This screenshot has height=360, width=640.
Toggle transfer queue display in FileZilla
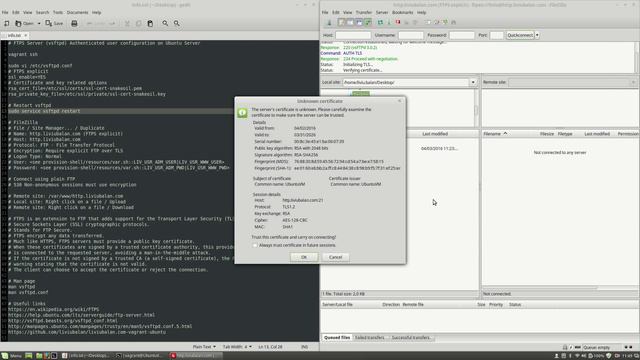(368, 22)
